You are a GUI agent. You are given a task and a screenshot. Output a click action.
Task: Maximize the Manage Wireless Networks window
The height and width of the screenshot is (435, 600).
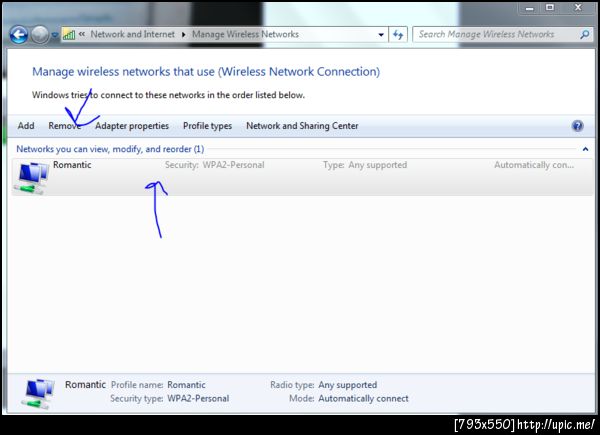point(550,8)
